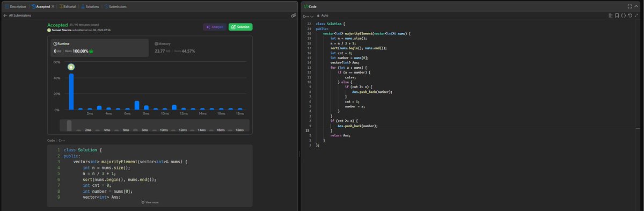
Task: Click the 'cnt = 1;' editor line
Action: pyautogui.click(x=352, y=101)
